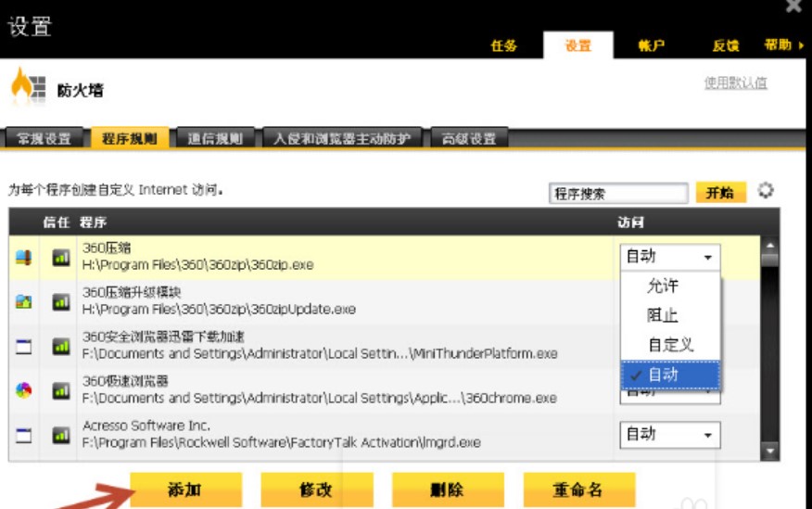Select the 程序规则 firewall tab
Viewport: 812px width, 509px height.
(x=130, y=138)
